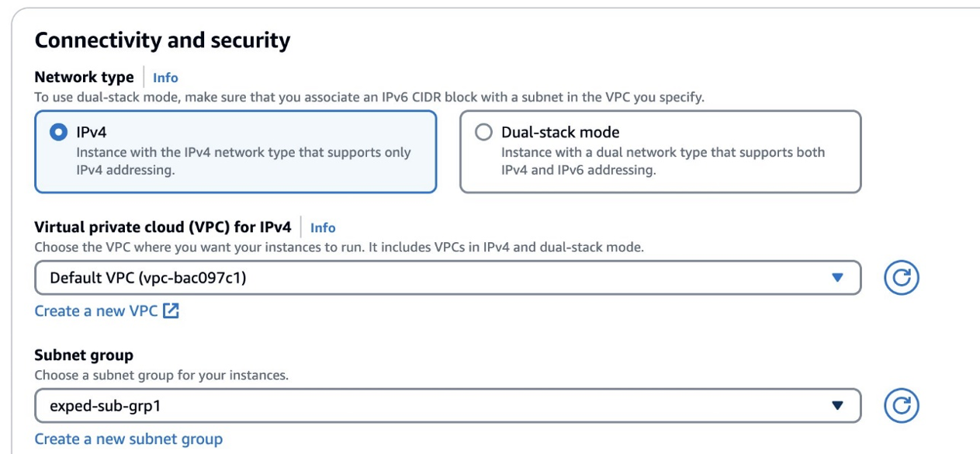Refresh the VPC list
The width and height of the screenshot is (980, 454).
[x=901, y=278]
